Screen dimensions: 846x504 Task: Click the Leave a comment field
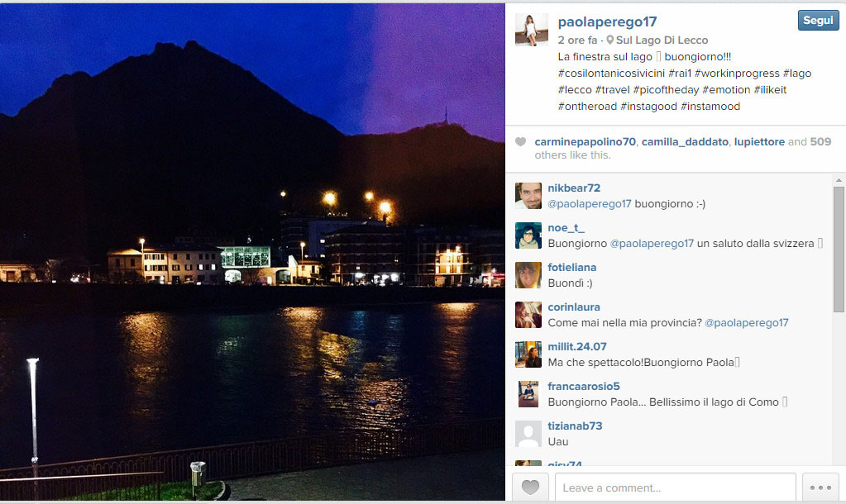676,487
